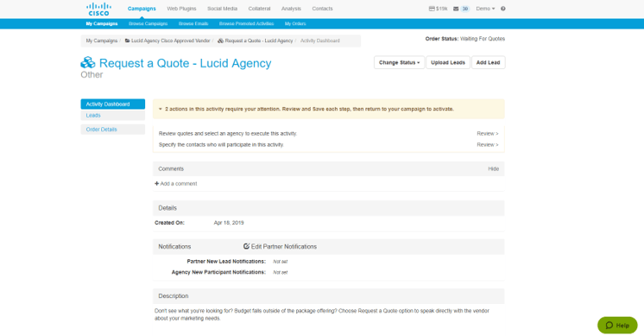The height and width of the screenshot is (336, 644).
Task: Select My Campaigns in the blue sub-navigation
Action: coord(102,24)
